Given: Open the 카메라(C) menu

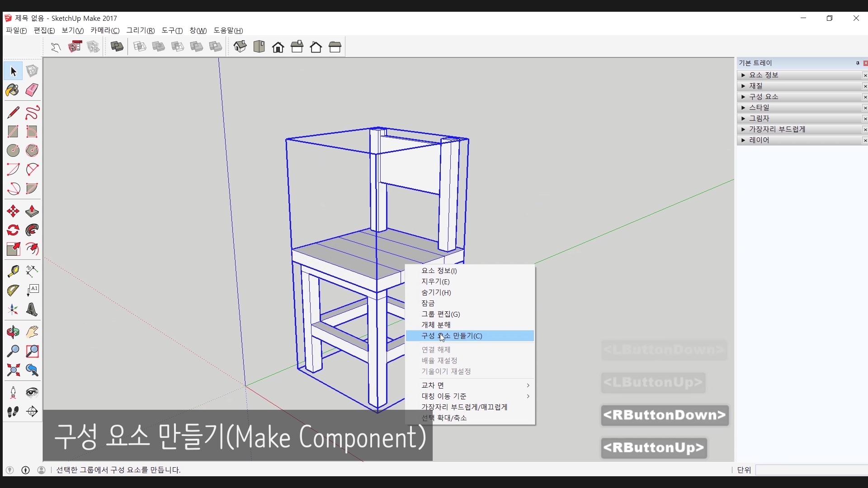Looking at the screenshot, I should 105,30.
